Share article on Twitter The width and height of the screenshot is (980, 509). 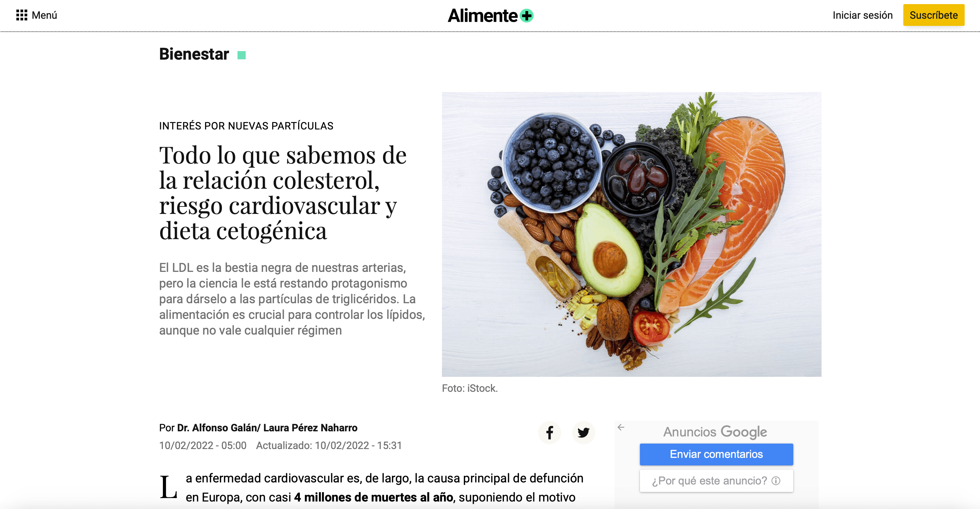coord(583,433)
